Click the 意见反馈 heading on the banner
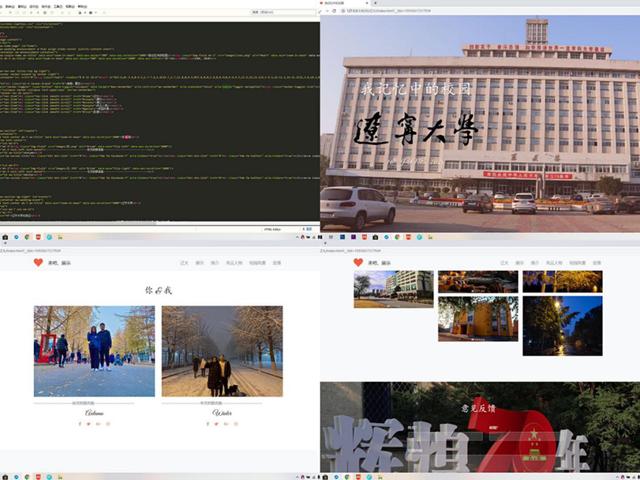The height and width of the screenshot is (480, 640). pyautogui.click(x=478, y=408)
